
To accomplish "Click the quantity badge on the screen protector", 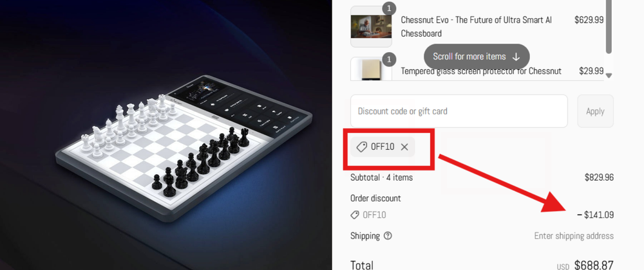I will pos(388,60).
